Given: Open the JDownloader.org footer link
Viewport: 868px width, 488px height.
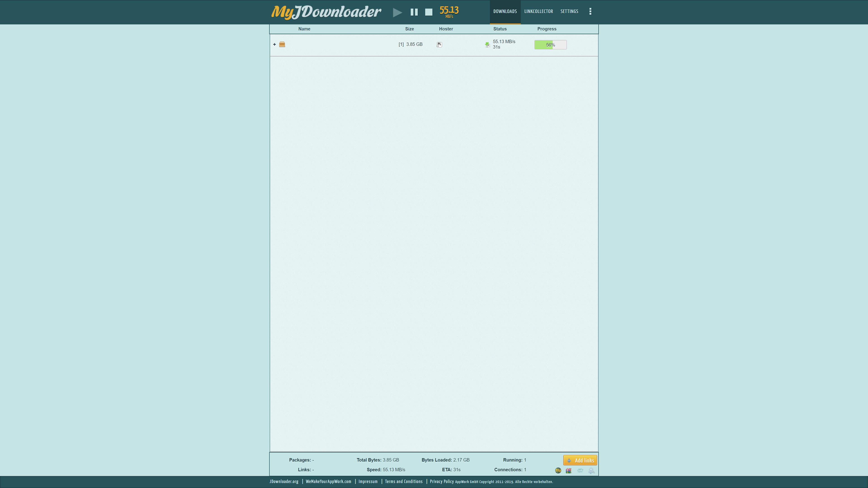Looking at the screenshot, I should tap(284, 482).
